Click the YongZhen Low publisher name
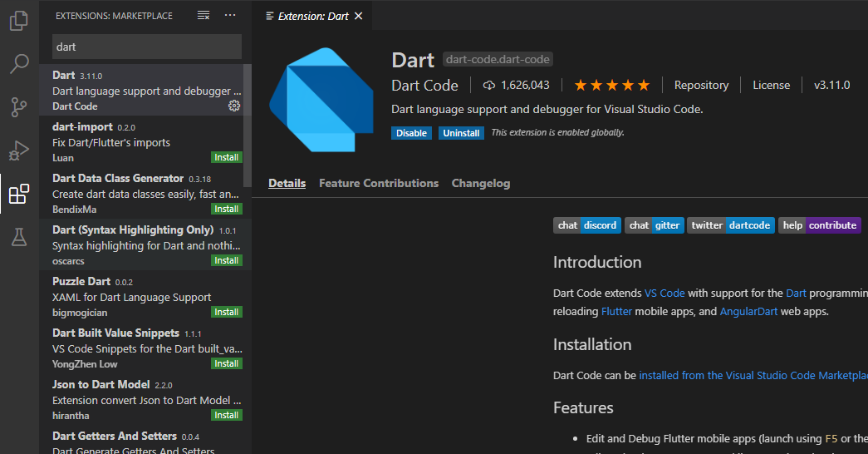Image resolution: width=868 pixels, height=454 pixels. (85, 364)
